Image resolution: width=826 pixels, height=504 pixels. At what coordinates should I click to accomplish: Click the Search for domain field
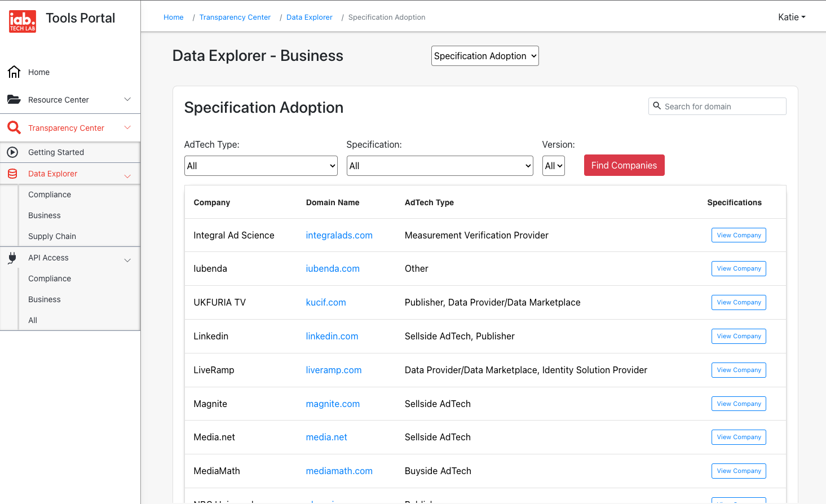pyautogui.click(x=717, y=106)
